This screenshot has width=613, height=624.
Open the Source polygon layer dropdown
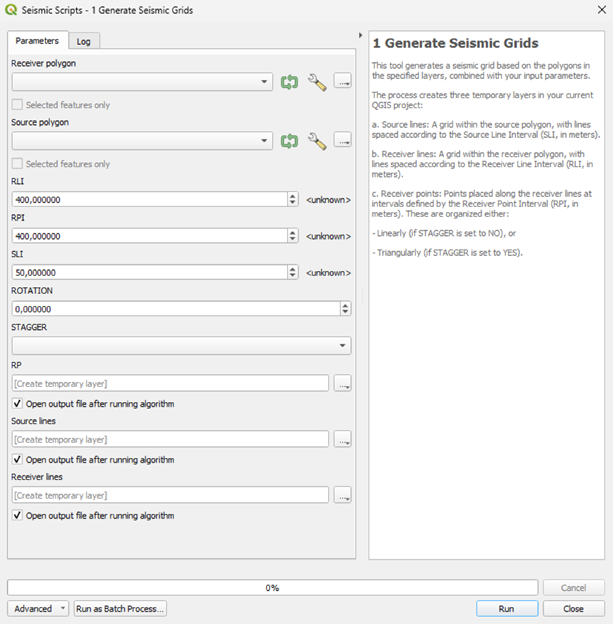[x=264, y=141]
